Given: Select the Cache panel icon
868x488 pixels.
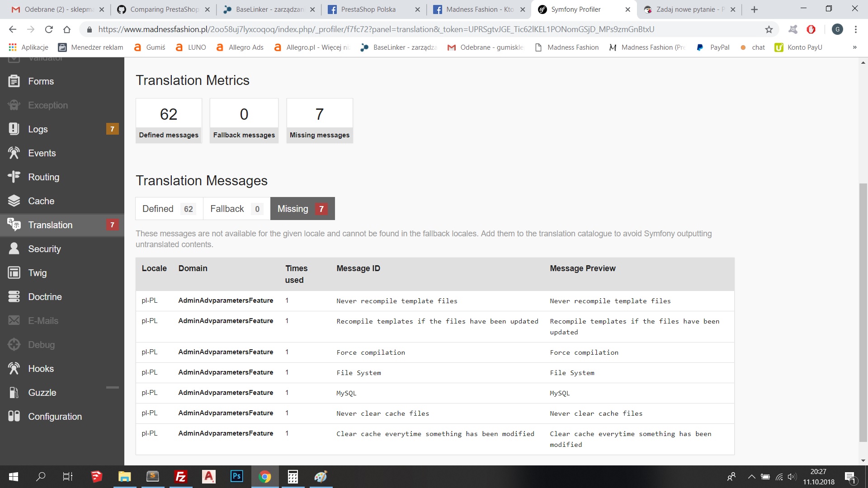Looking at the screenshot, I should [14, 201].
